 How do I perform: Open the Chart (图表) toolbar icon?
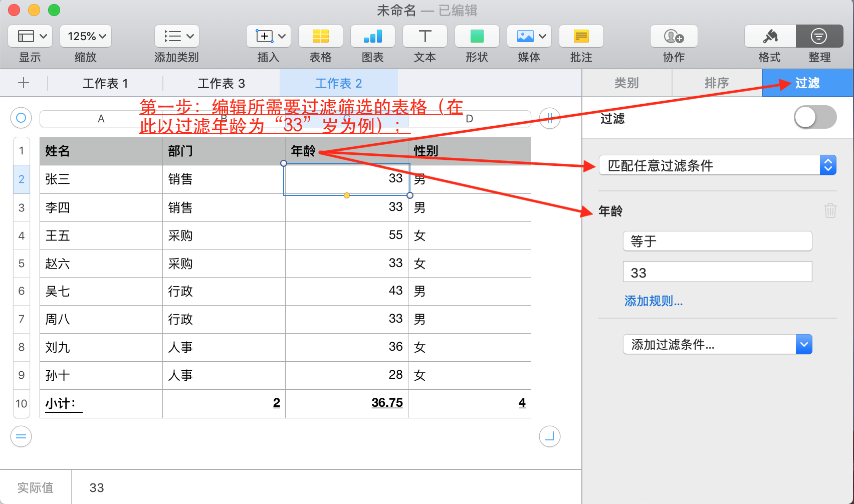click(x=372, y=37)
